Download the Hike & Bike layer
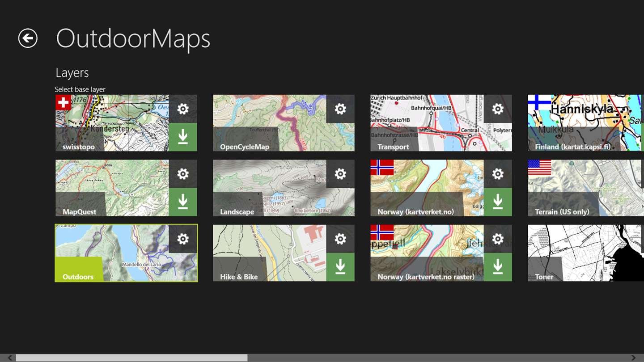Image resolution: width=644 pixels, height=362 pixels. tap(340, 267)
